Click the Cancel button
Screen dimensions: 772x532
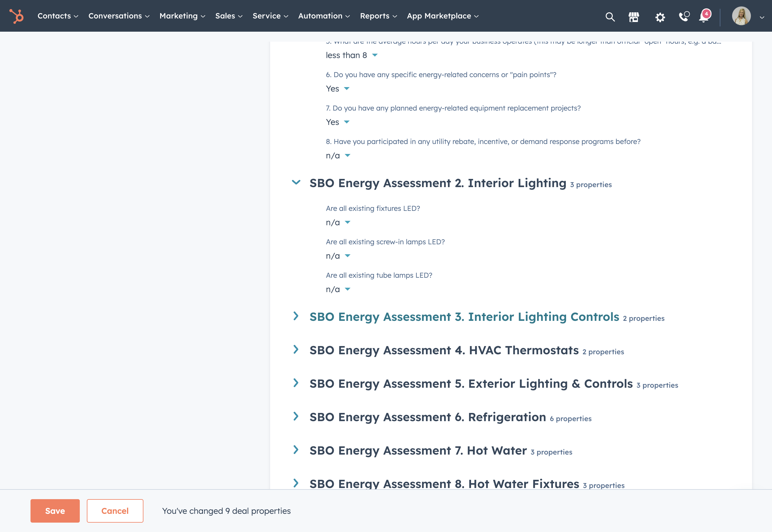115,511
